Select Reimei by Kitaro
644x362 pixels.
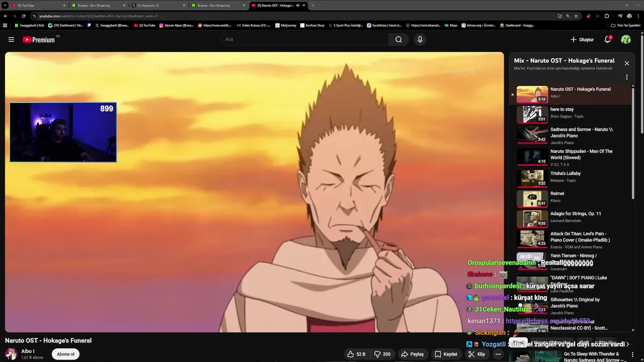(570, 199)
